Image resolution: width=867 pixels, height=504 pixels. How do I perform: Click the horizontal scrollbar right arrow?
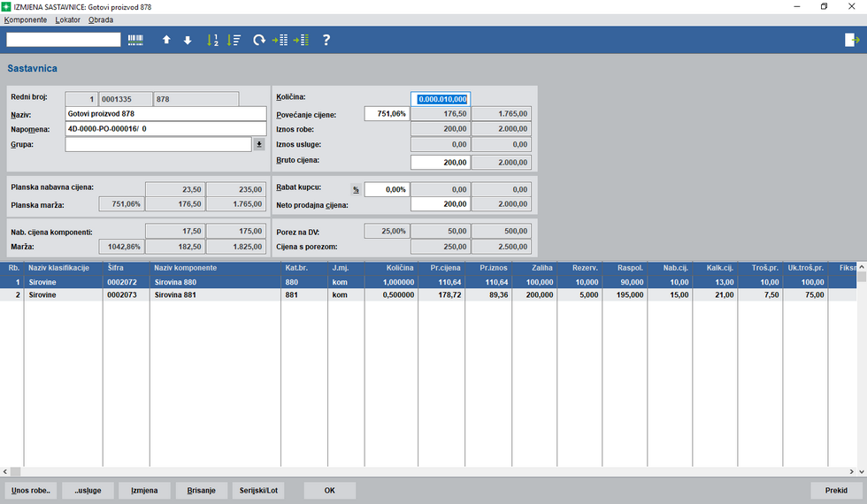coord(851,472)
